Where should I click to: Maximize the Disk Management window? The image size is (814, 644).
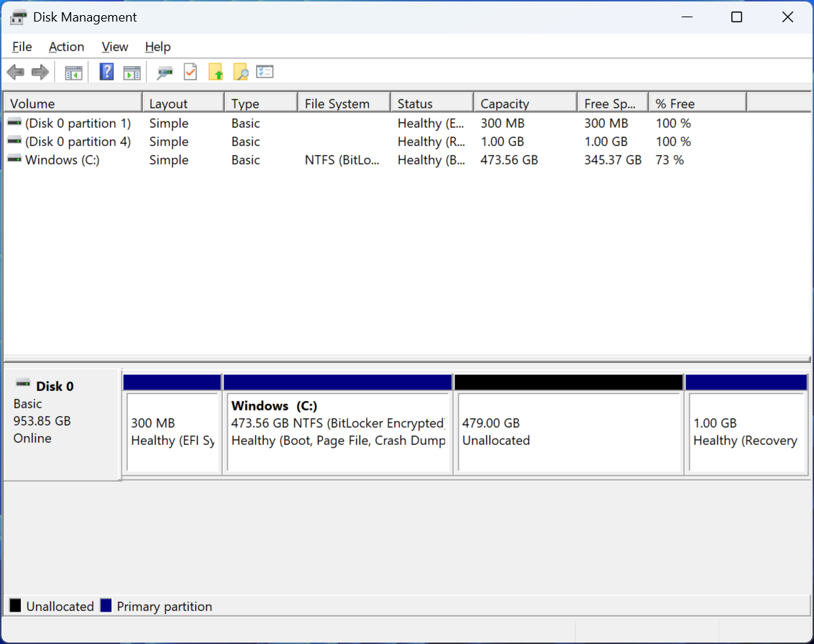tap(736, 17)
